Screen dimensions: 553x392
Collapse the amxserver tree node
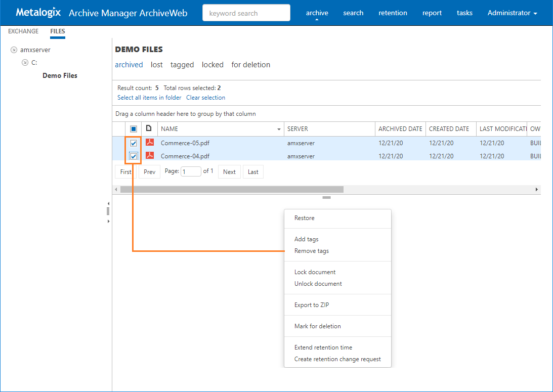click(x=14, y=50)
